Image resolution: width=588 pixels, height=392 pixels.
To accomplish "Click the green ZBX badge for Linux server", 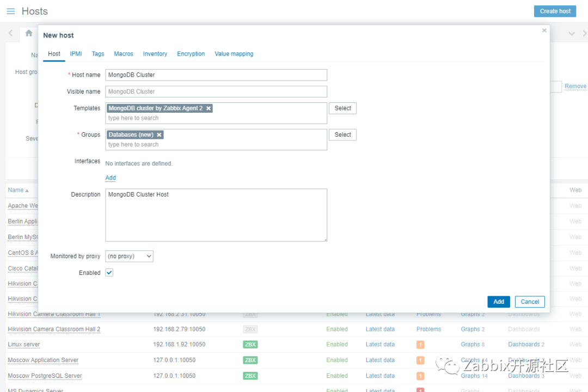I will coord(250,345).
